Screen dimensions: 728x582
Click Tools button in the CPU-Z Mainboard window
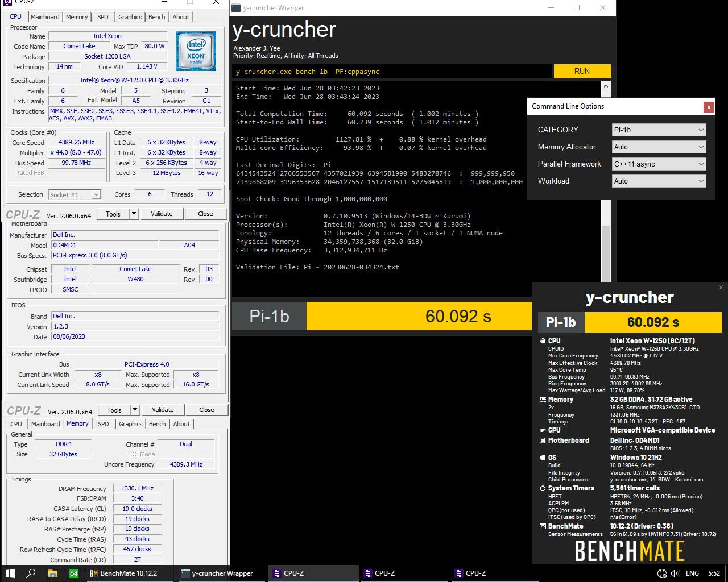tap(114, 410)
